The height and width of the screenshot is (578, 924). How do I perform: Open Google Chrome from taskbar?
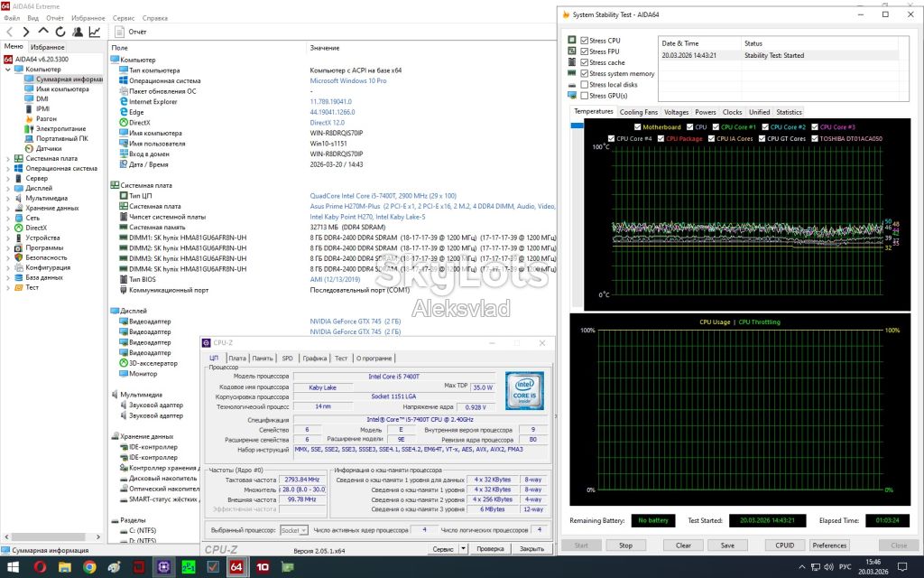89,567
